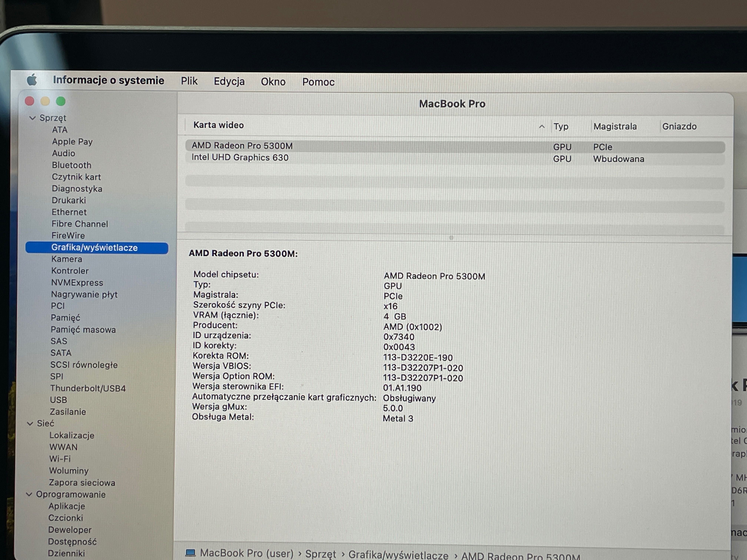Select Bluetooth in sidebar
Image resolution: width=747 pixels, height=560 pixels.
tap(72, 165)
